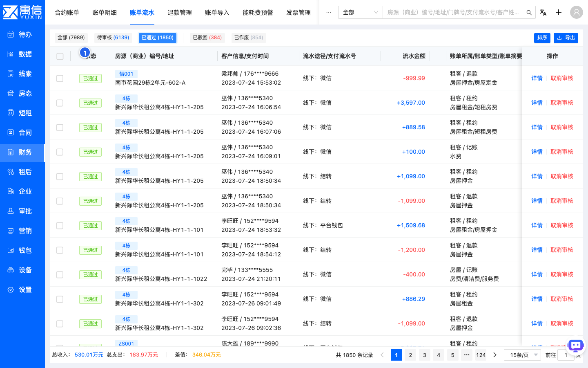Filter by 待审核 (6139)
The height and width of the screenshot is (368, 588).
coord(113,38)
